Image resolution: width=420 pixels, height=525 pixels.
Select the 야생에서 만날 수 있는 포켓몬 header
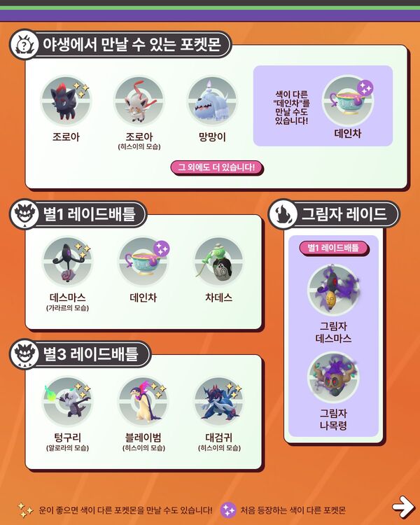point(120,45)
